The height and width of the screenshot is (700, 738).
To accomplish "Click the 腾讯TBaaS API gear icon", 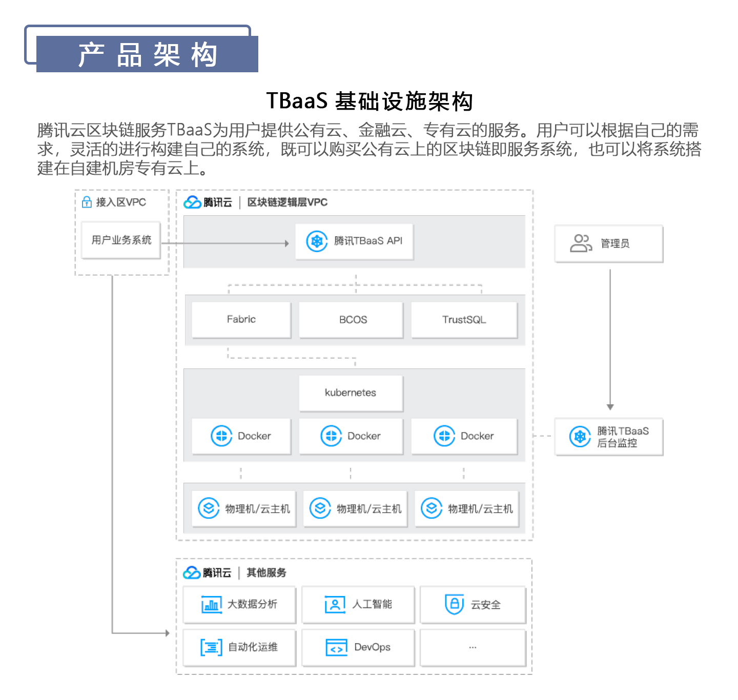I will (x=317, y=241).
